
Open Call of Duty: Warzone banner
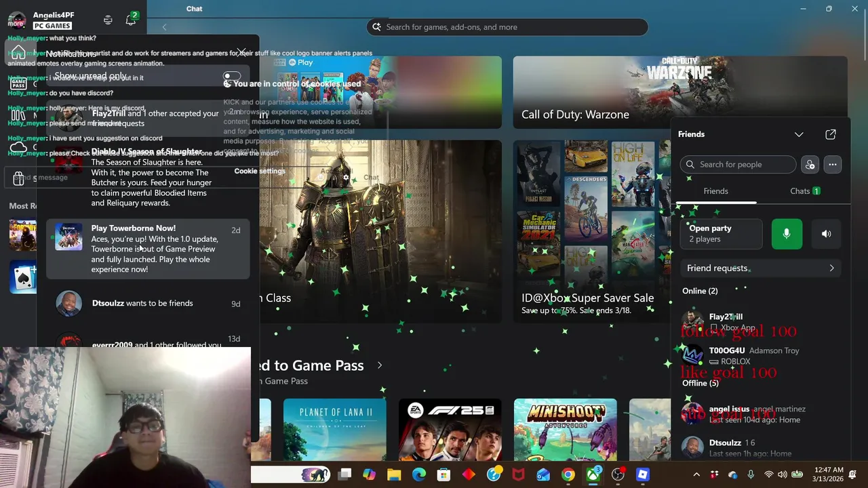[x=680, y=92]
